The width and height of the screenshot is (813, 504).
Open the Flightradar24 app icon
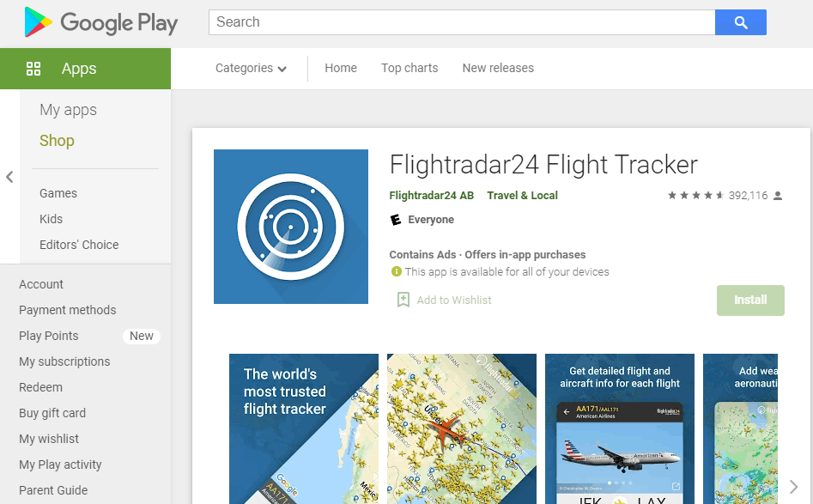coord(291,227)
